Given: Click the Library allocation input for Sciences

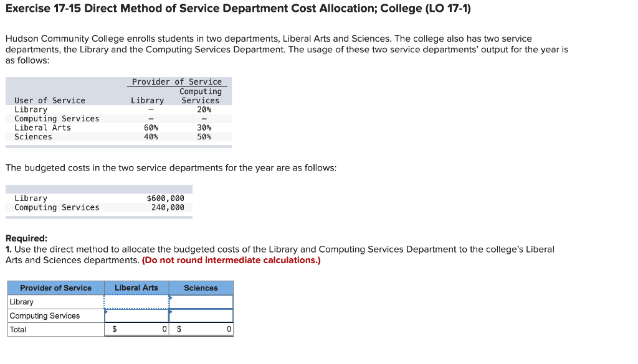Looking at the screenshot, I should (201, 301).
